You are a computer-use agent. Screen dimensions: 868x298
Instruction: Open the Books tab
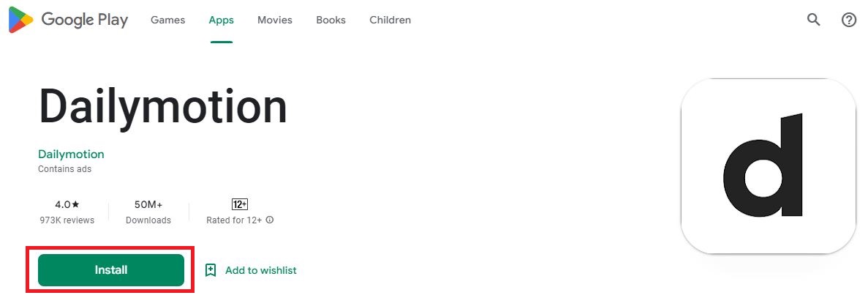[331, 20]
